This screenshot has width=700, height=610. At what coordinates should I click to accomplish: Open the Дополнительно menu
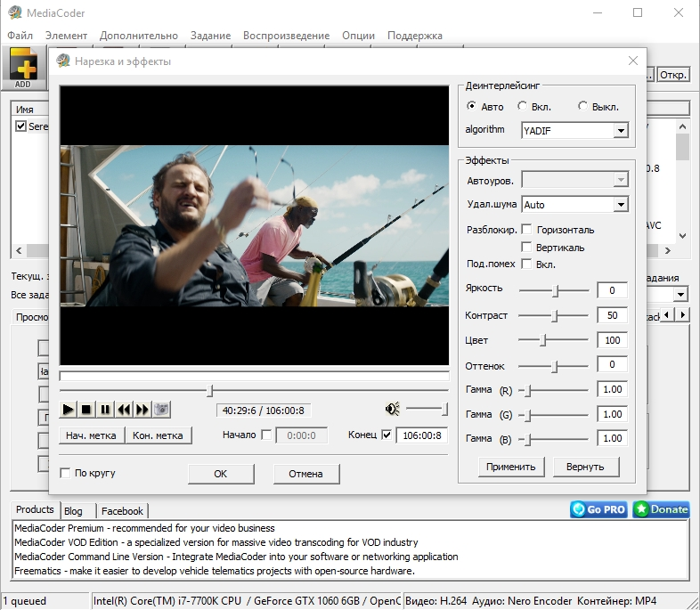click(139, 36)
